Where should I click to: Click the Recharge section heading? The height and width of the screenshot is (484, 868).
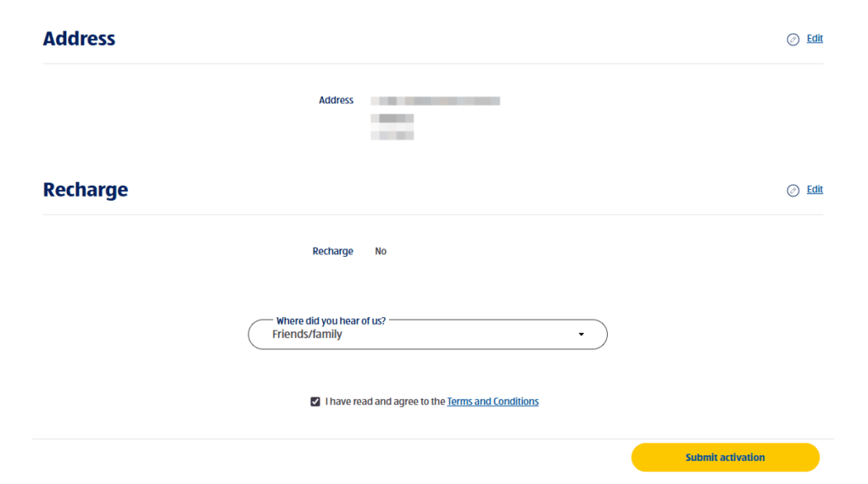(x=85, y=190)
